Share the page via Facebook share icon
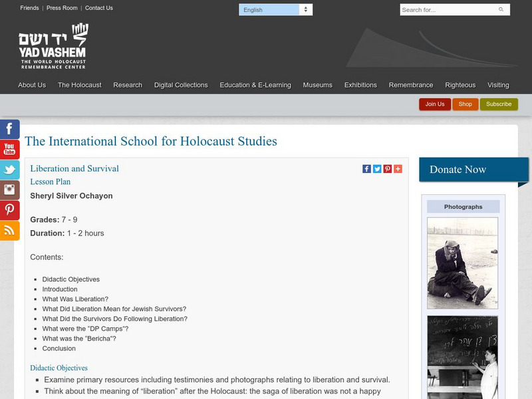 (366, 168)
